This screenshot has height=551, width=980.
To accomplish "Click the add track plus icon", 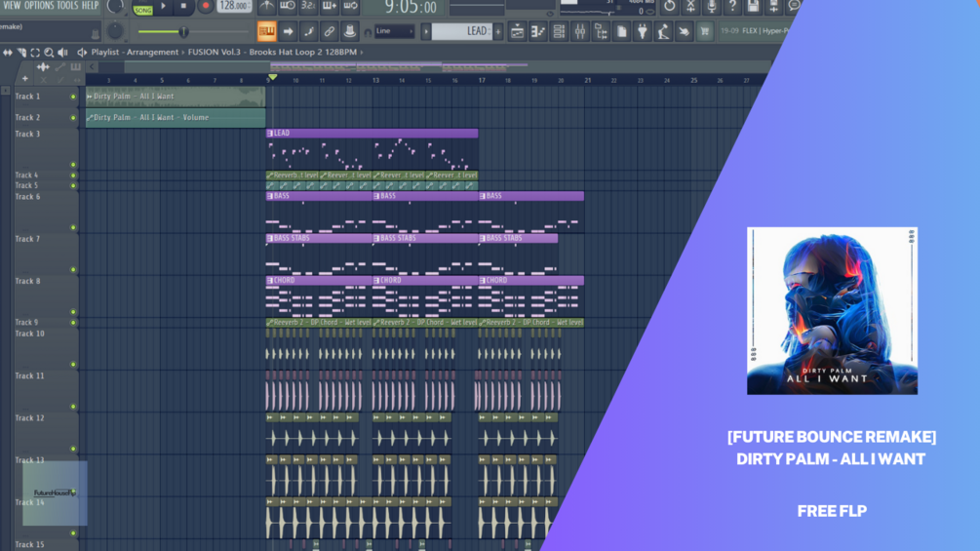I will point(25,79).
